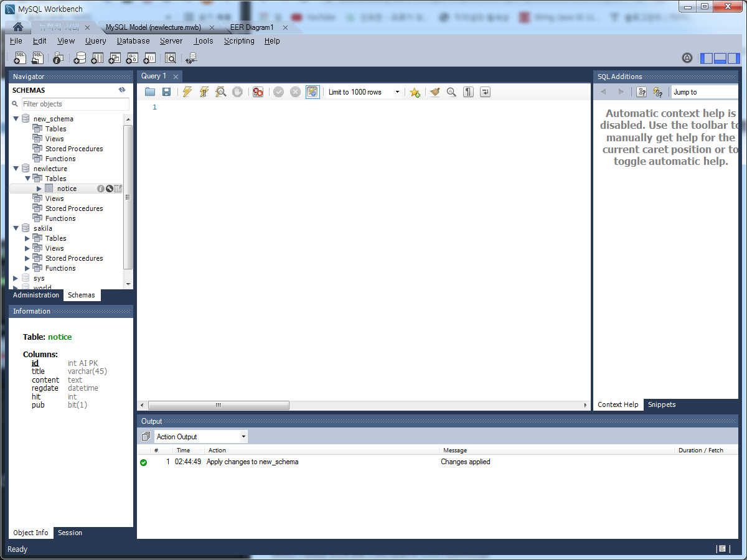Stop query execution hand icon
Viewport: 747px width, 560px height.
coord(237,92)
